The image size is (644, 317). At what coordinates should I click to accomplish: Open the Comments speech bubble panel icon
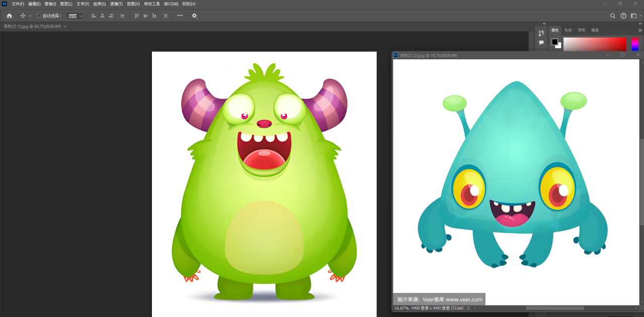pyautogui.click(x=541, y=43)
